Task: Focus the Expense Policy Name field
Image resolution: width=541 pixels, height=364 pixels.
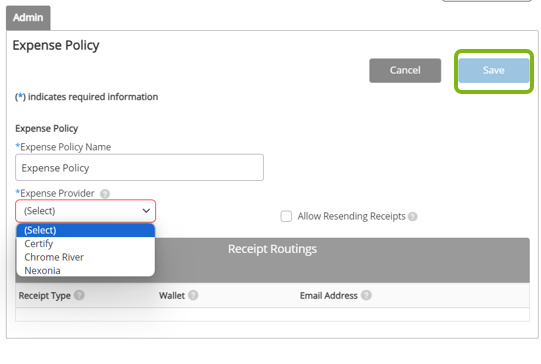Action: (x=139, y=168)
